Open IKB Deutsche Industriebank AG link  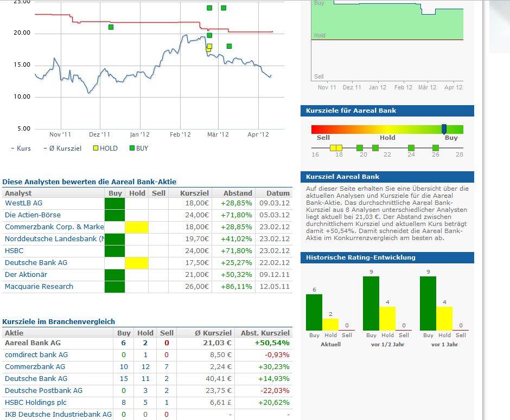tap(58, 415)
